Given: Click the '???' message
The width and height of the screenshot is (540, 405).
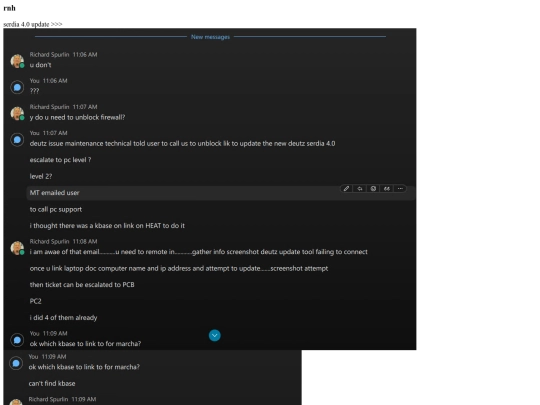Looking at the screenshot, I should [34, 91].
